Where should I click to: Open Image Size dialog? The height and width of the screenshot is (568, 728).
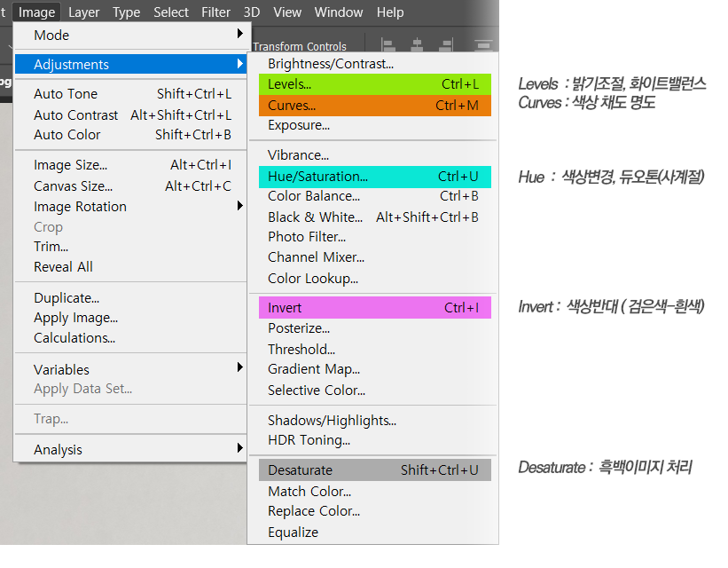pos(131,165)
